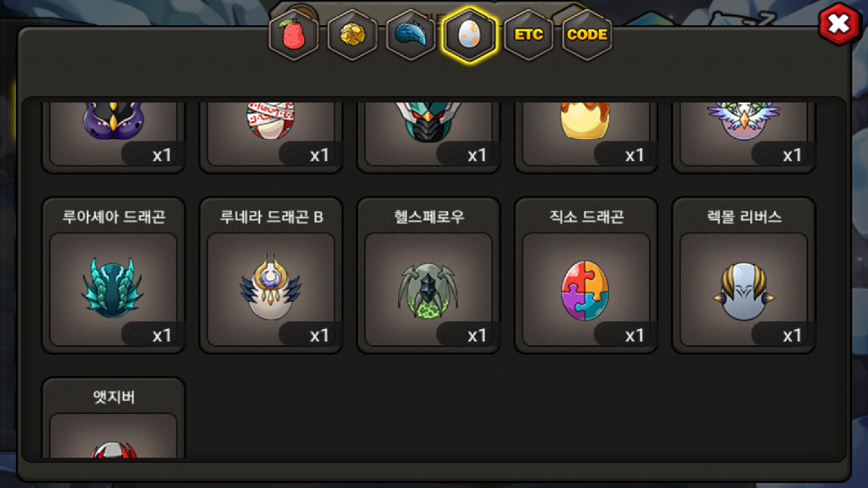Close the inventory with red X
The width and height of the screenshot is (868, 488).
839,24
